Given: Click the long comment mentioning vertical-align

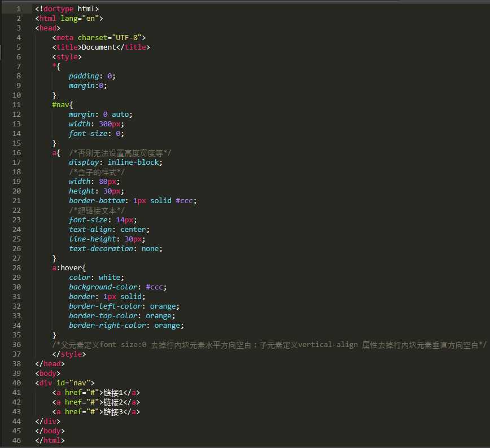Looking at the screenshot, I should 269,345.
